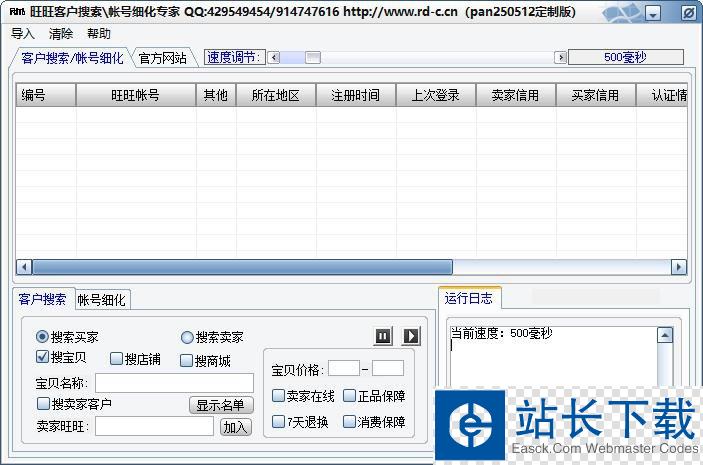Image resolution: width=703 pixels, height=465 pixels.
Task: Click the play/start search button
Action: coord(411,336)
